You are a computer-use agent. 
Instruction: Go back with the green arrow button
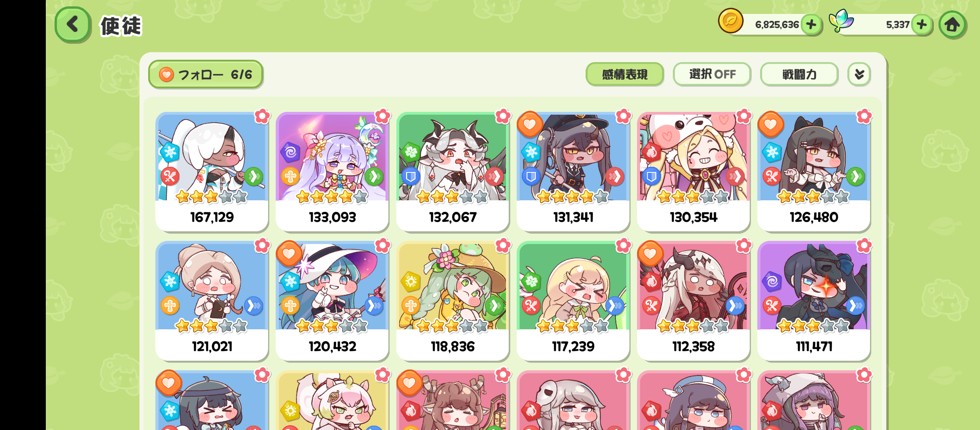(x=73, y=25)
